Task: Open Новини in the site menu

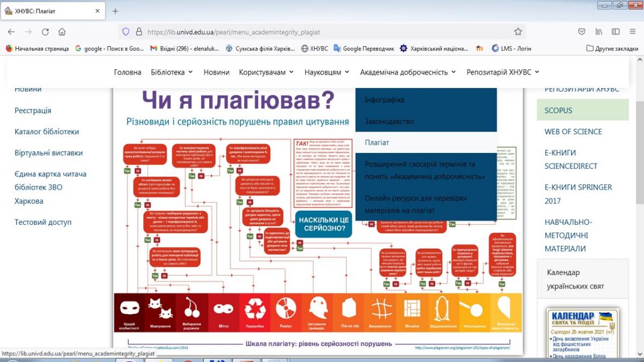Action: 216,72
